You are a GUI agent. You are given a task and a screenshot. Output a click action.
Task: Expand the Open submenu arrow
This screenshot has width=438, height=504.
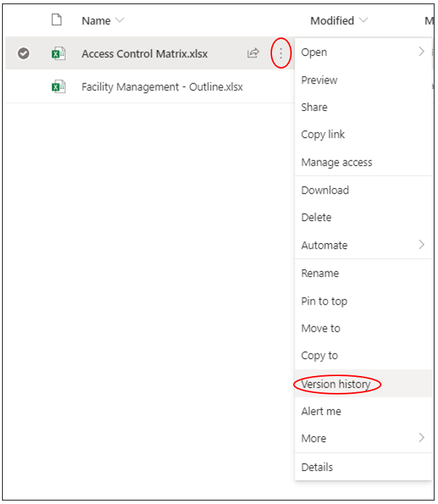(x=421, y=52)
